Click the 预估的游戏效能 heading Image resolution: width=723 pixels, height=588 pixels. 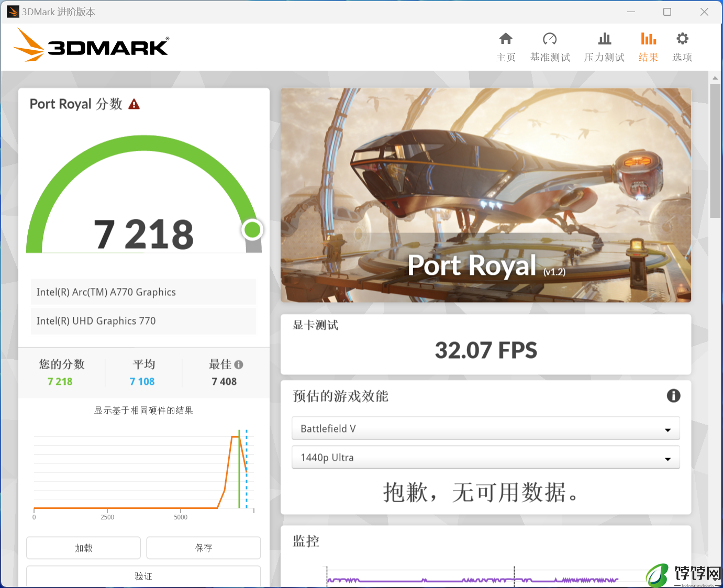click(x=340, y=396)
